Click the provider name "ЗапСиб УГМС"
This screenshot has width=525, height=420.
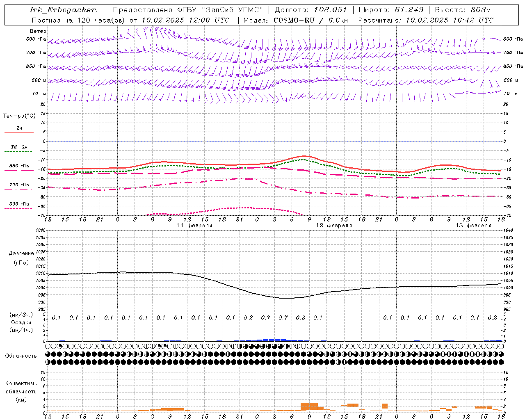coord(232,10)
